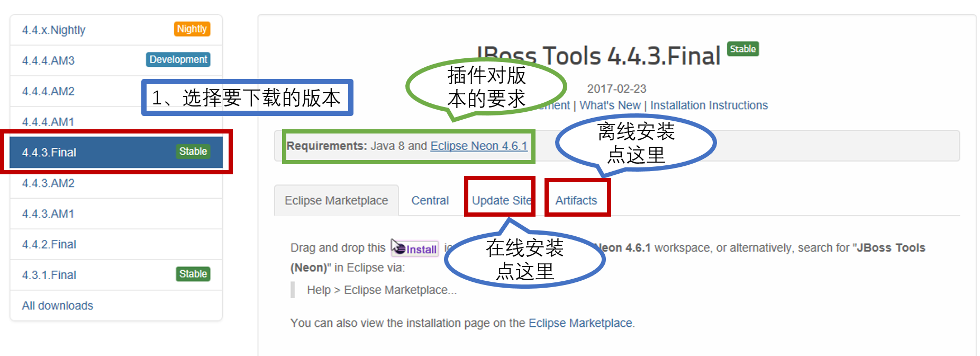
Task: Click the Eclipse Neon 4.6.1 requirements link
Action: tap(479, 146)
